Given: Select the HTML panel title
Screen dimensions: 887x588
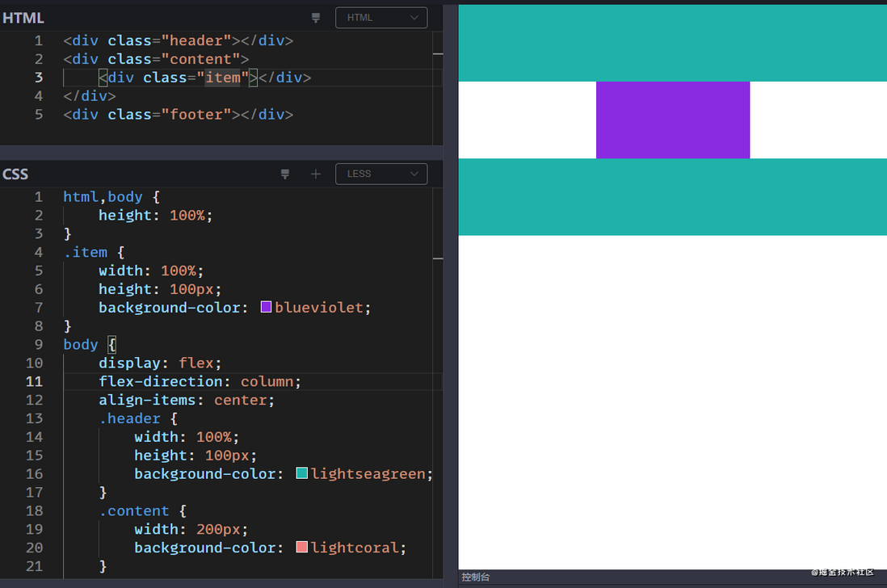Looking at the screenshot, I should click(x=23, y=18).
